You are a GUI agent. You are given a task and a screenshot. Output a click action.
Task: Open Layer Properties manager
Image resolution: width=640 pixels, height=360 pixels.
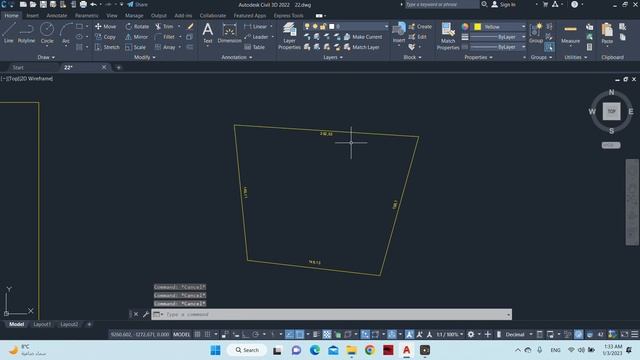click(x=289, y=36)
